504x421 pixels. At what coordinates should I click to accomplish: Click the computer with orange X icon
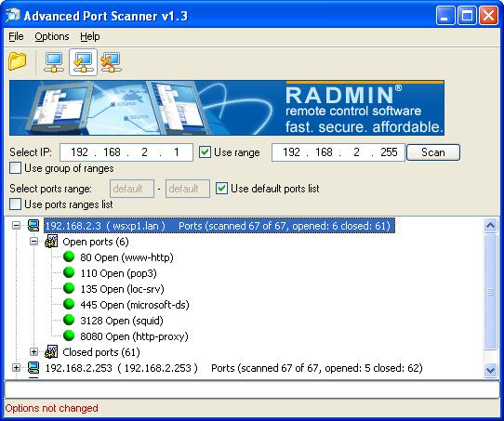coord(111,62)
